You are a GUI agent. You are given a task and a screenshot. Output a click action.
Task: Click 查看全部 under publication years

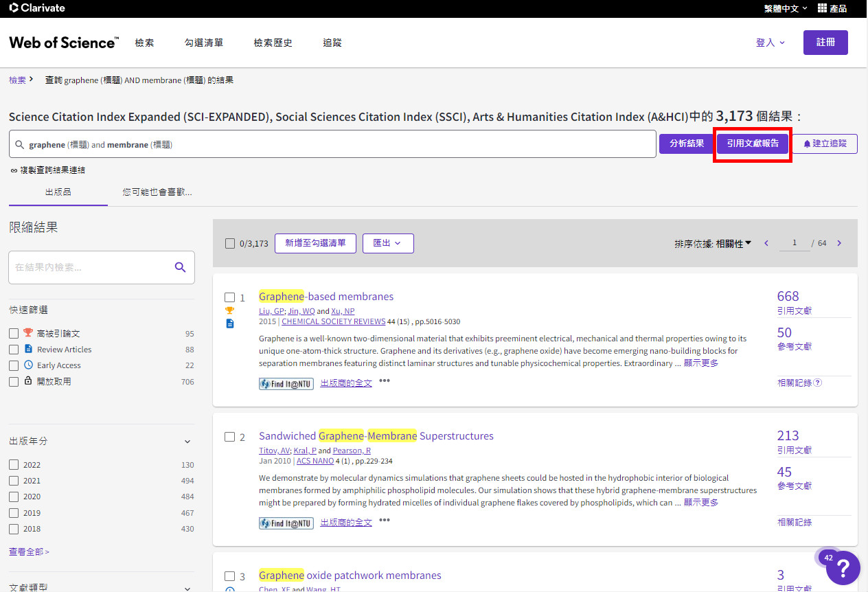point(29,551)
